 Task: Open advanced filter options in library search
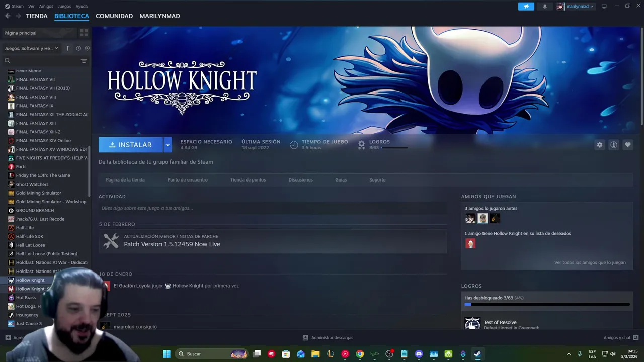(x=84, y=61)
